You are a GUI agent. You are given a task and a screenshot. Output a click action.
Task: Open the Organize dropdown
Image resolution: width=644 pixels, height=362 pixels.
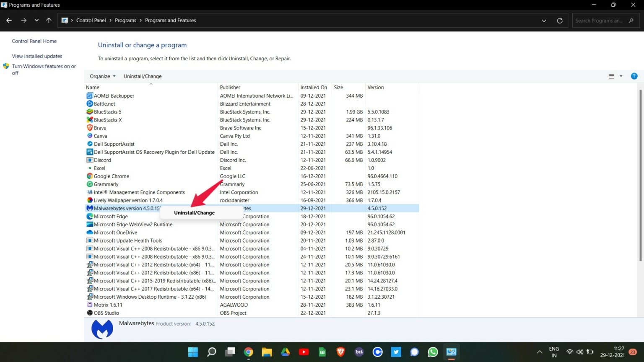point(101,76)
